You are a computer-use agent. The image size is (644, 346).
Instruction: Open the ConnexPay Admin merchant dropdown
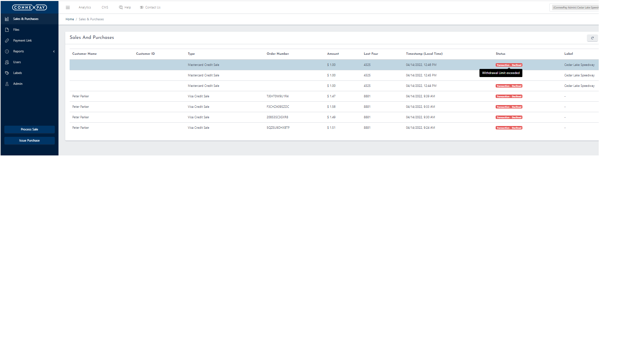574,7
